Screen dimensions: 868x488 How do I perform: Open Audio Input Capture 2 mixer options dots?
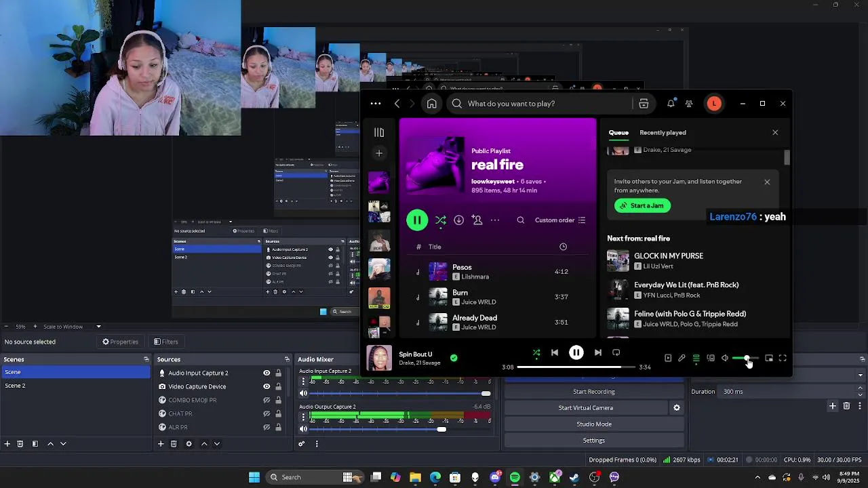(303, 382)
